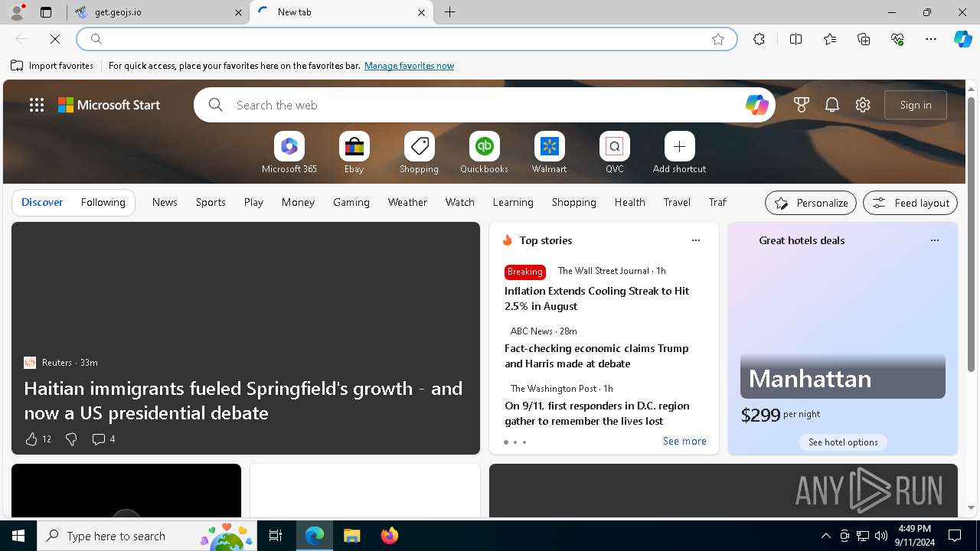980x551 pixels.
Task: Close the get.geojs.io tab
Action: pos(238,12)
